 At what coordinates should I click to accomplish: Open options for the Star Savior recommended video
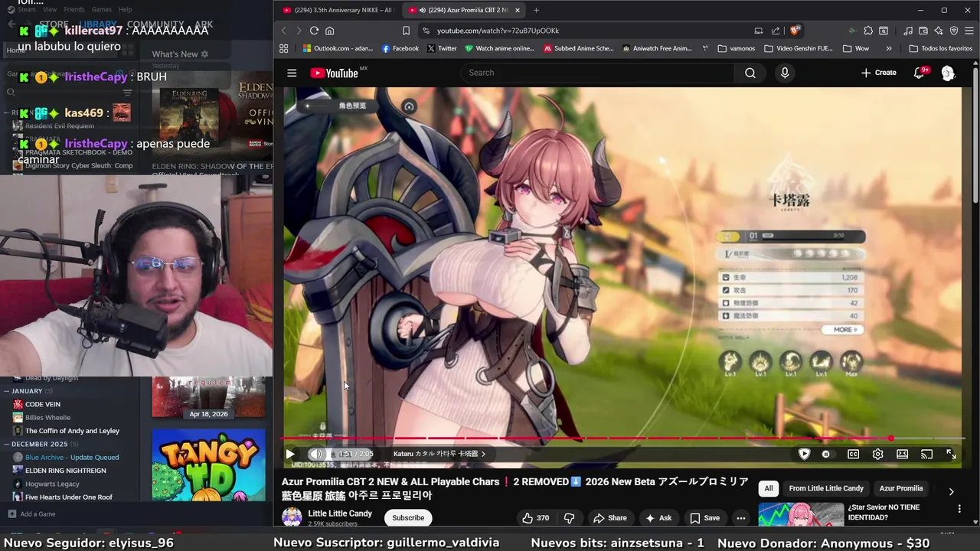coord(959,509)
